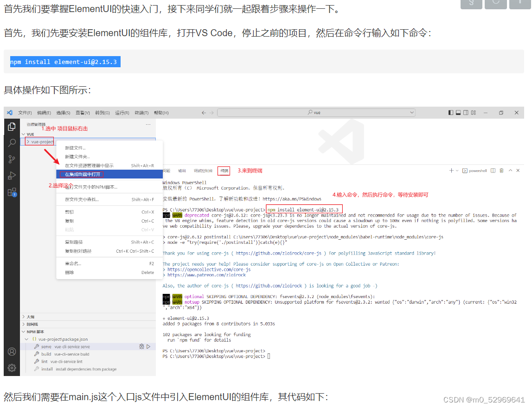This screenshot has width=532, height=408.
Task: Switch to the 输出 panel tab
Action: click(182, 171)
